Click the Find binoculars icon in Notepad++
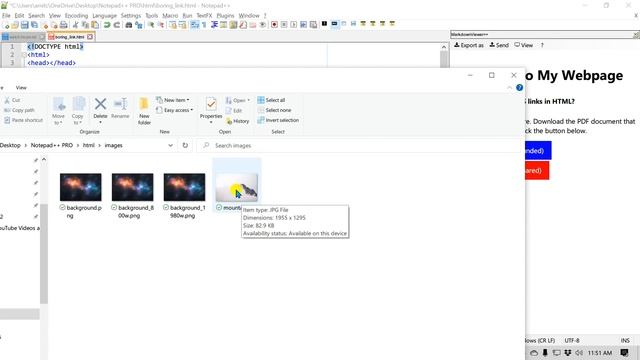640x360 pixels. (x=129, y=25)
